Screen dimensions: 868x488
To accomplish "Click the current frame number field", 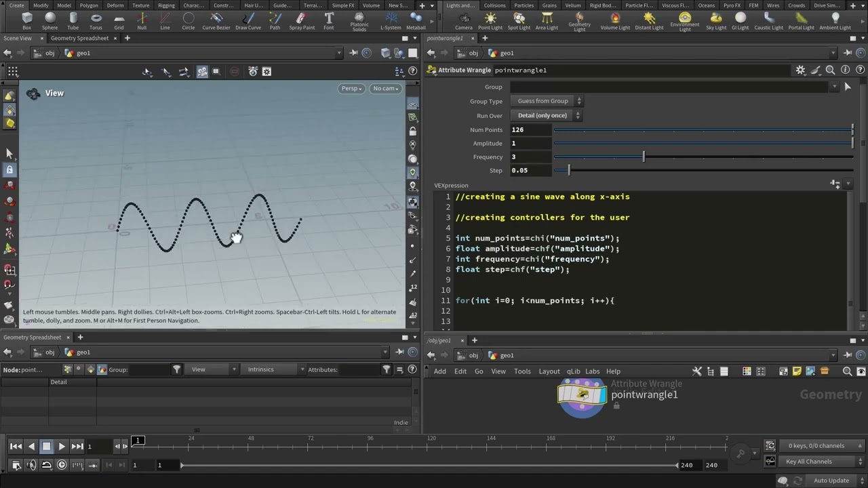I will click(x=99, y=447).
